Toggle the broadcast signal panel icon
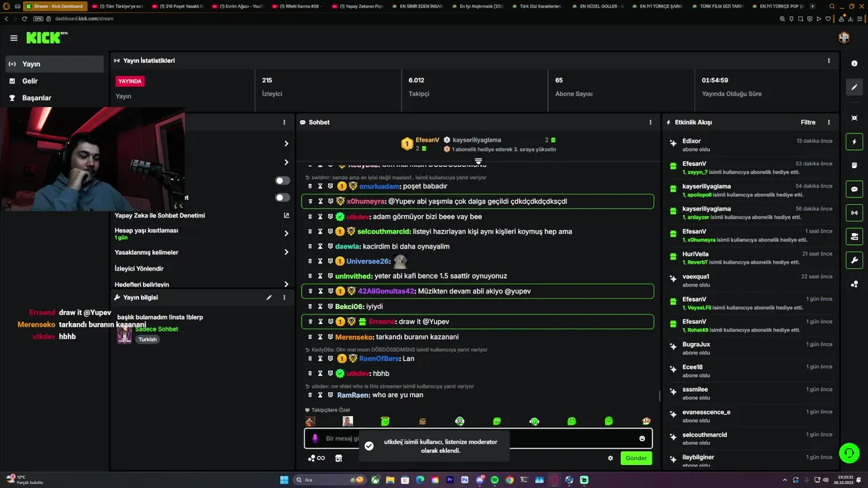Viewport: 868px width, 488px height. click(854, 213)
